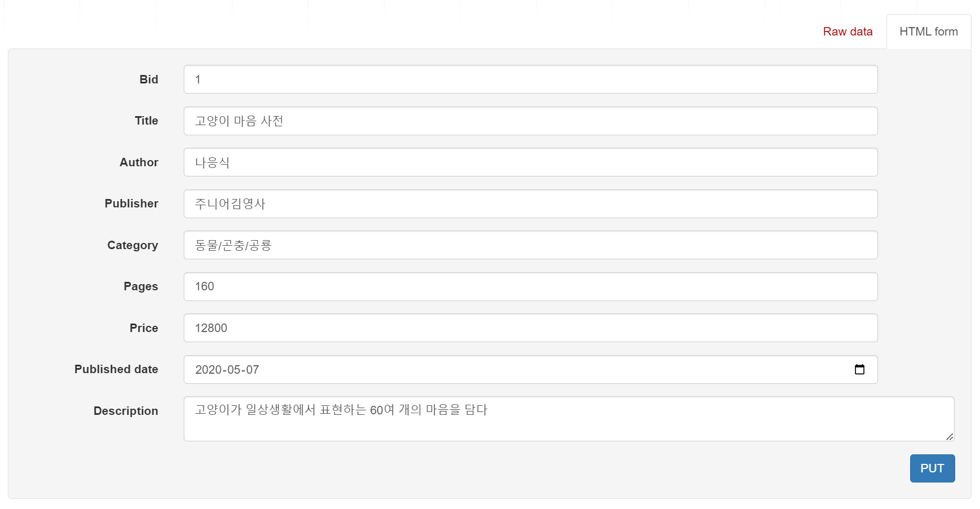Viewport: 980px width, 509px height.
Task: Grab the Description textarea resize handle
Action: [x=950, y=436]
